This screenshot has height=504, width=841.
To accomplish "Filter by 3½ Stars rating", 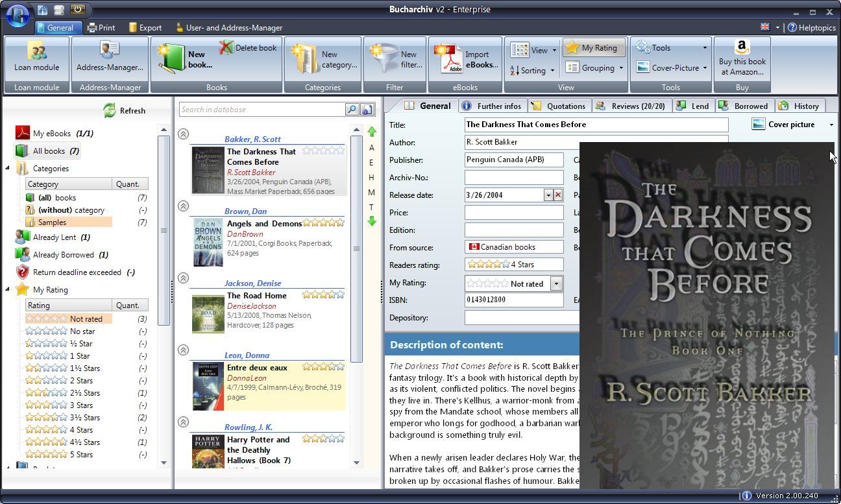I will (x=86, y=418).
